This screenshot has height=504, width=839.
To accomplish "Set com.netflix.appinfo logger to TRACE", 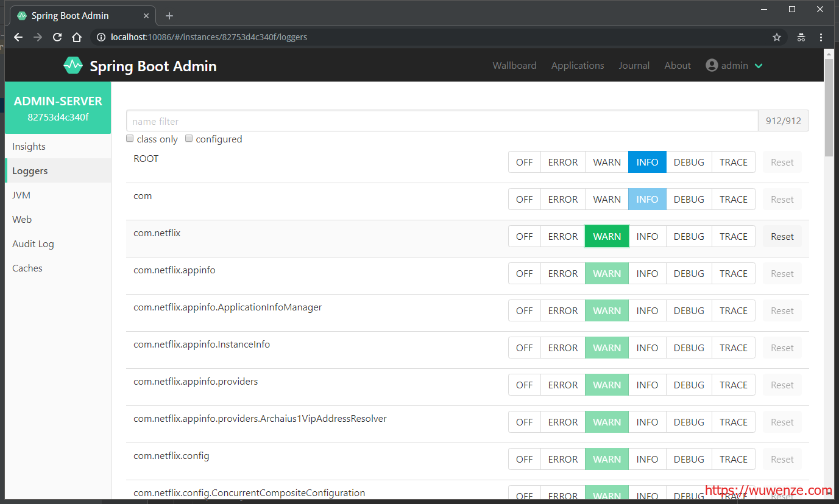I will (x=734, y=273).
